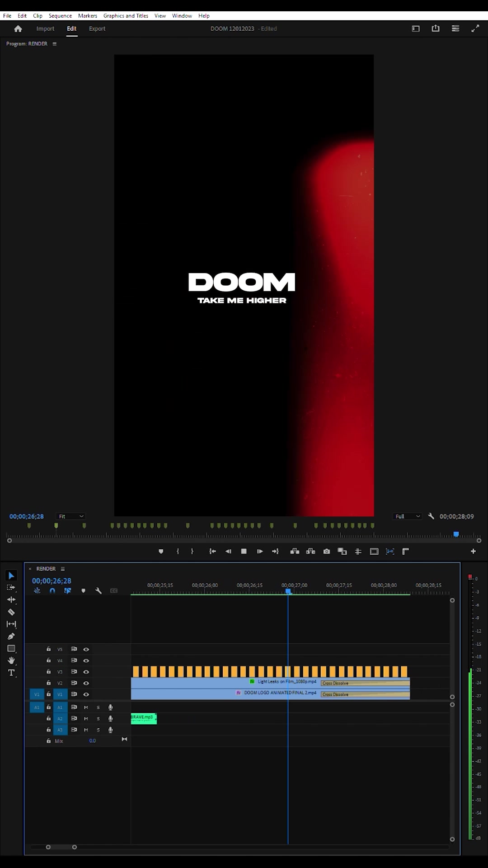
Task: Hide track V5 with eye icon
Action: 86,649
